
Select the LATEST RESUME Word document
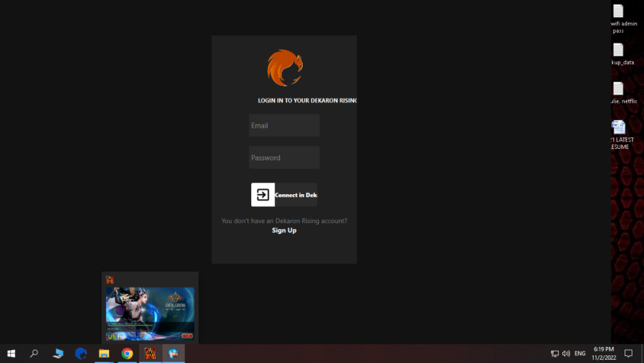click(622, 135)
